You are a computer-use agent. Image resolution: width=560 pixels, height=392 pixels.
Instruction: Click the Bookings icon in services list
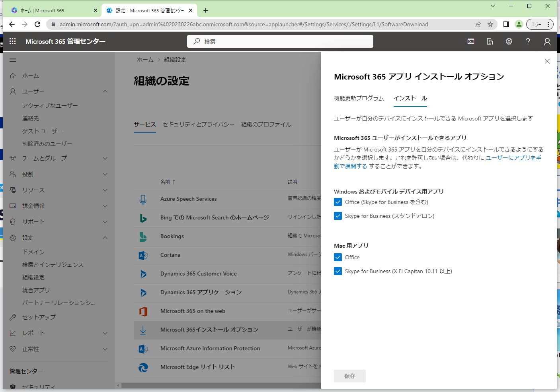click(143, 237)
